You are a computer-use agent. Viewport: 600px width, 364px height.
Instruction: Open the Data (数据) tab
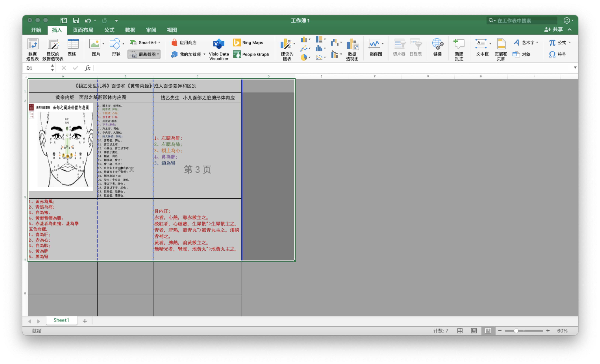pyautogui.click(x=130, y=30)
